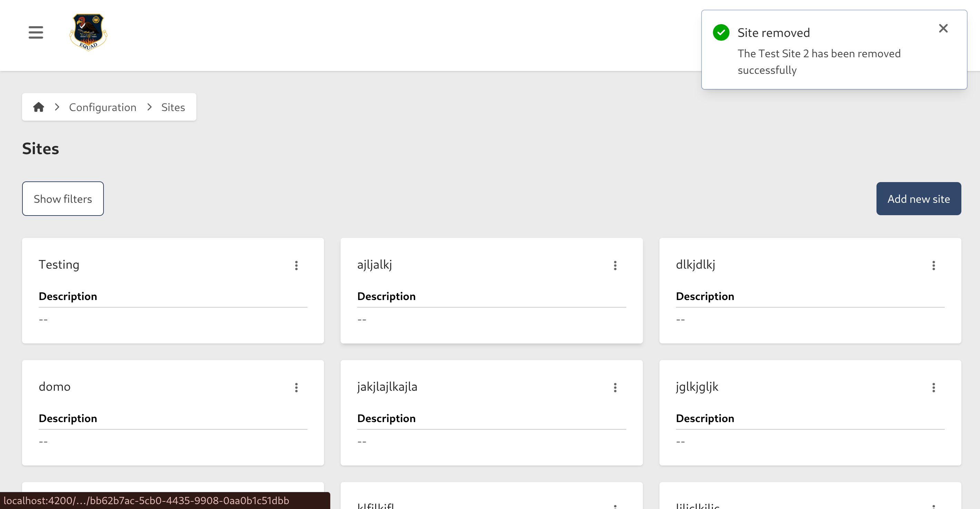Open the hamburger navigation menu
This screenshot has height=509, width=980.
(x=36, y=32)
